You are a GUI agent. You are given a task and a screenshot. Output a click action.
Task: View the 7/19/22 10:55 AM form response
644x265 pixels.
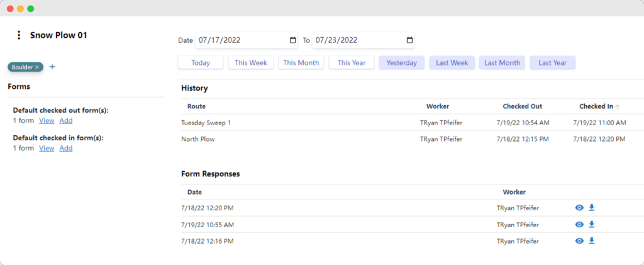coord(579,224)
